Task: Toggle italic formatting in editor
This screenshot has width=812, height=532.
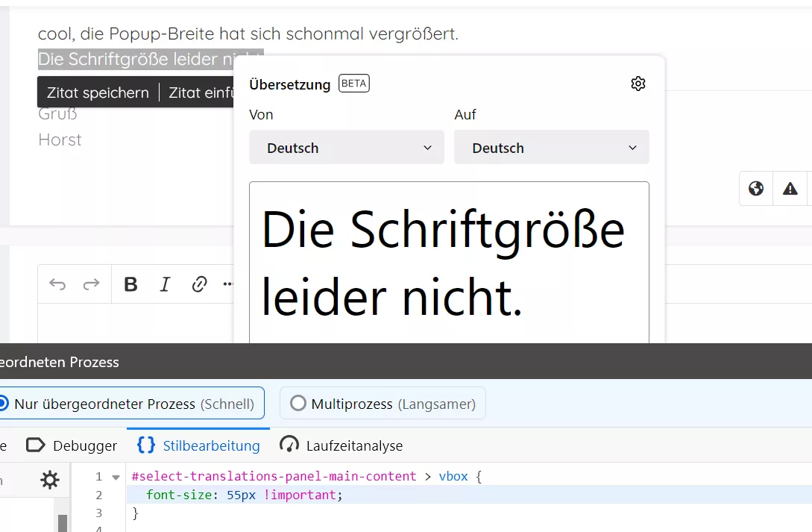Action: pyautogui.click(x=165, y=284)
